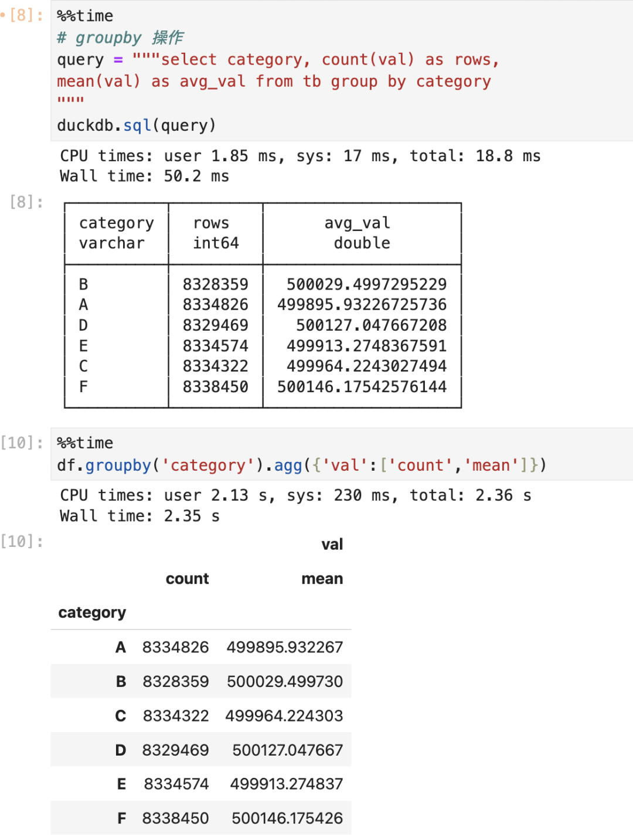Viewport: 633px width, 840px height.
Task: Click the avg_val double column header
Action: 361,233
